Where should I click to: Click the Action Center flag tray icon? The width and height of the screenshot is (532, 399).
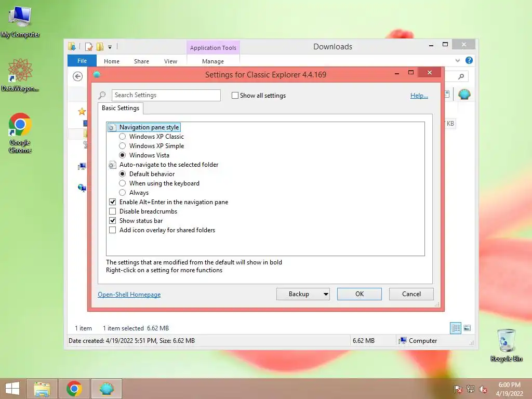pos(458,389)
